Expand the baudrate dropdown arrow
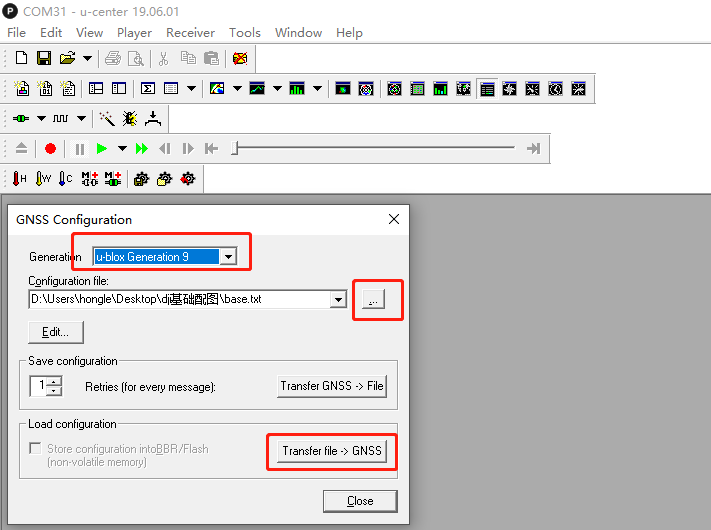This screenshot has width=711, height=530. click(81, 118)
